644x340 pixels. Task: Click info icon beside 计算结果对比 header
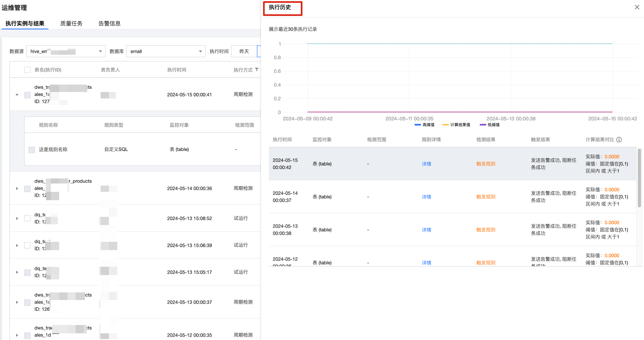point(619,140)
